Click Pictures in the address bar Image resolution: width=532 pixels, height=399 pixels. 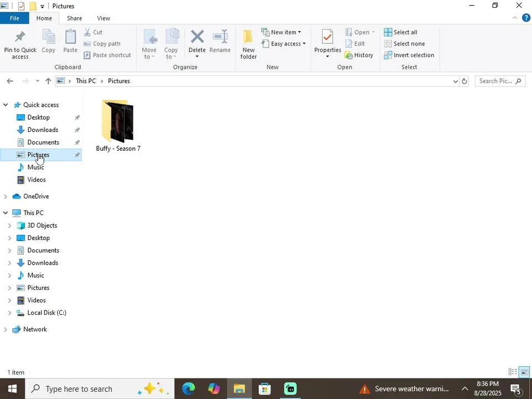pos(119,81)
